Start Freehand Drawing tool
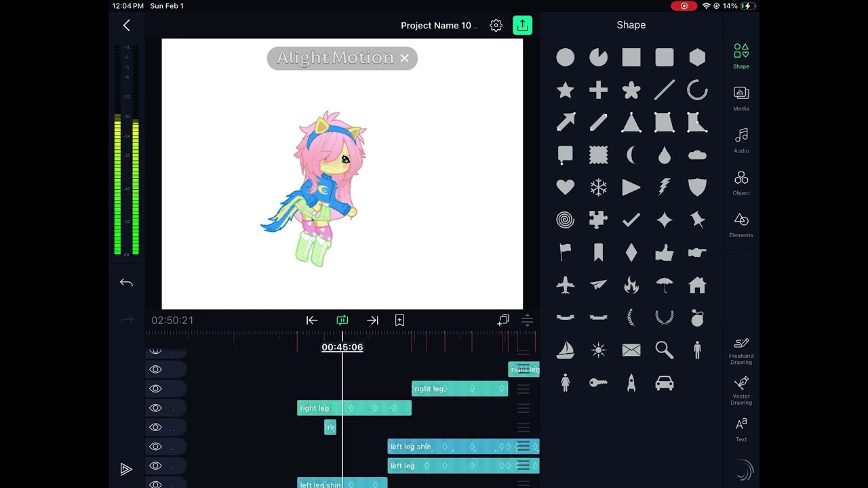This screenshot has height=488, width=868. [741, 351]
